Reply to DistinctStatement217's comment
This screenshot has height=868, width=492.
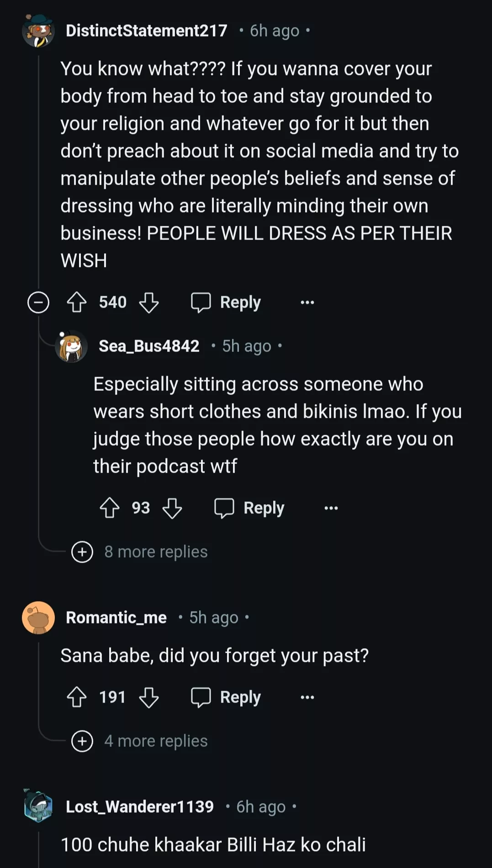[x=226, y=302]
